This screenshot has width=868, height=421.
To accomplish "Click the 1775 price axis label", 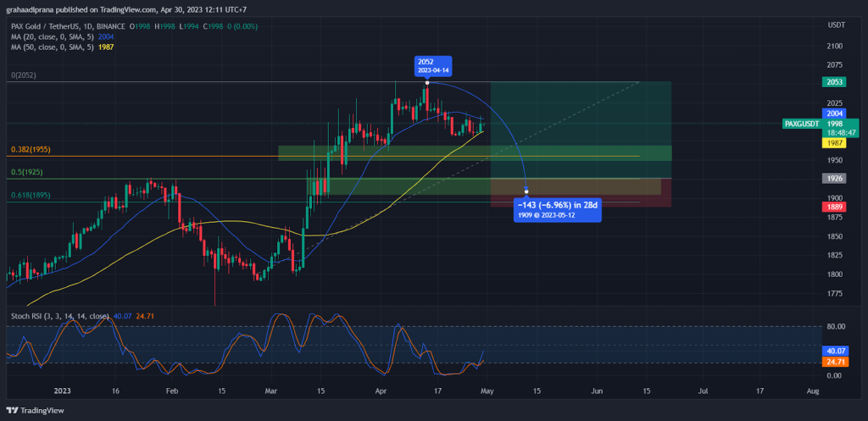I will [835, 293].
